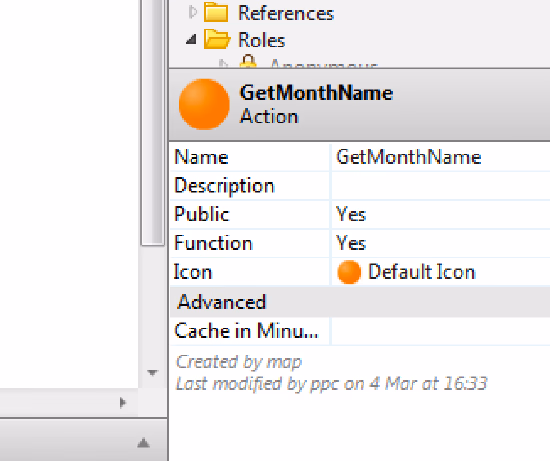Collapse the Roles folder

pyautogui.click(x=191, y=40)
